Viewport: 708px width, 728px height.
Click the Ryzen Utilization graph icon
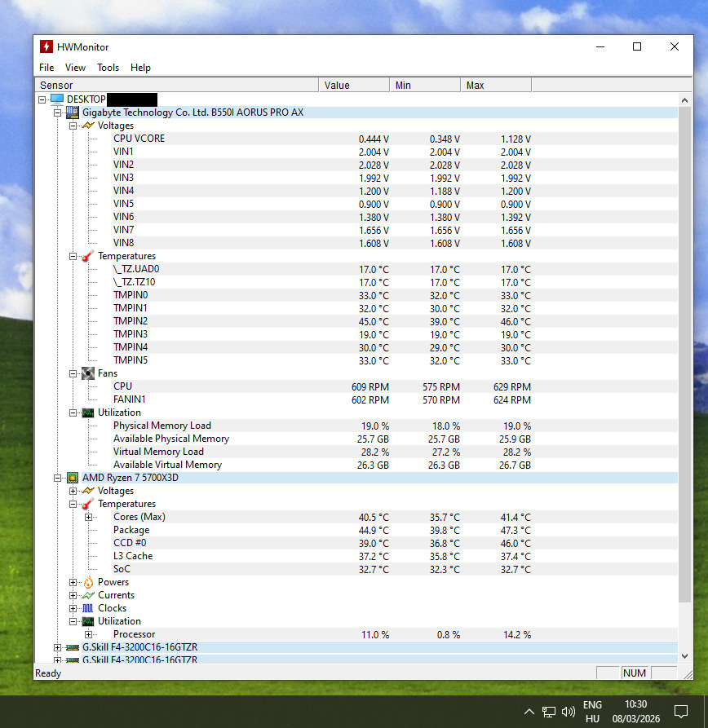(x=88, y=621)
